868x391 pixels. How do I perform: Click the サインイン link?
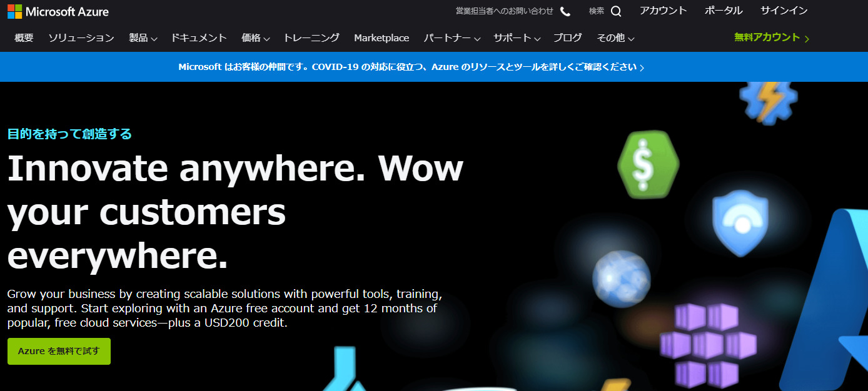click(784, 11)
